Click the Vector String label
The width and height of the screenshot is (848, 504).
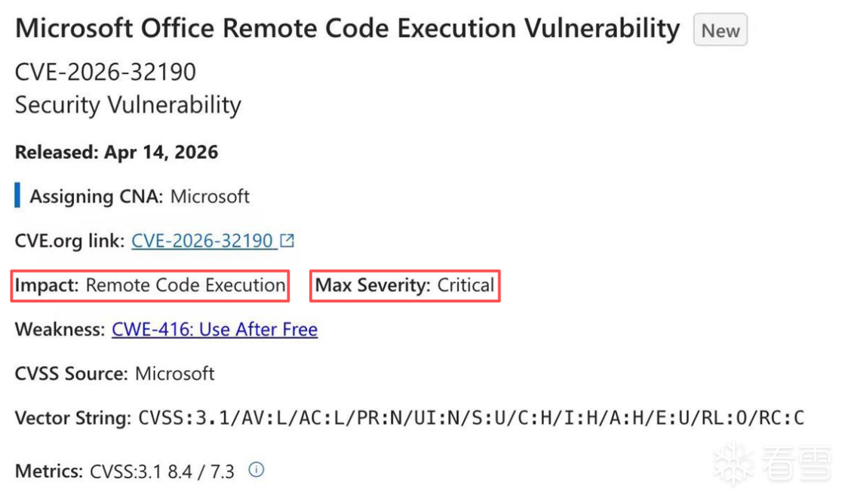click(72, 418)
